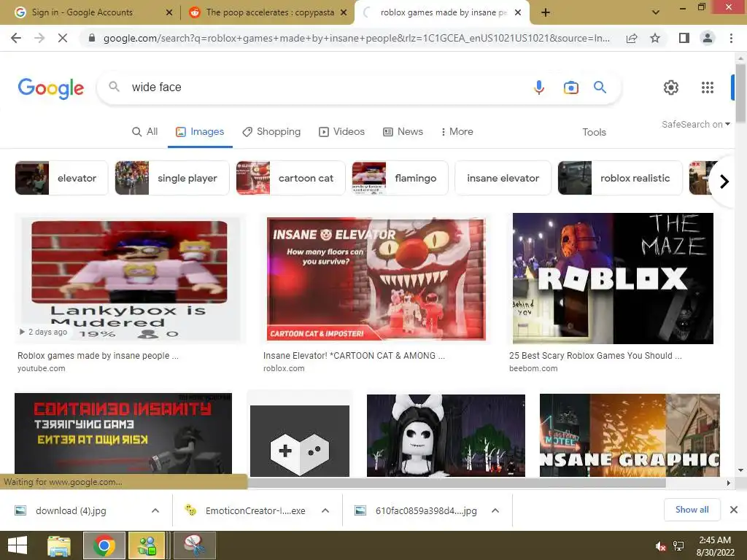Open the EmoticonCreator exe download
Viewport: 747px width, 560px height.
tap(255, 511)
